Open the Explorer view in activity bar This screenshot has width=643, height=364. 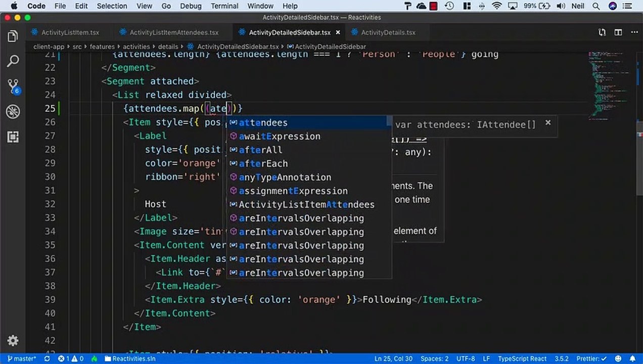pos(13,36)
